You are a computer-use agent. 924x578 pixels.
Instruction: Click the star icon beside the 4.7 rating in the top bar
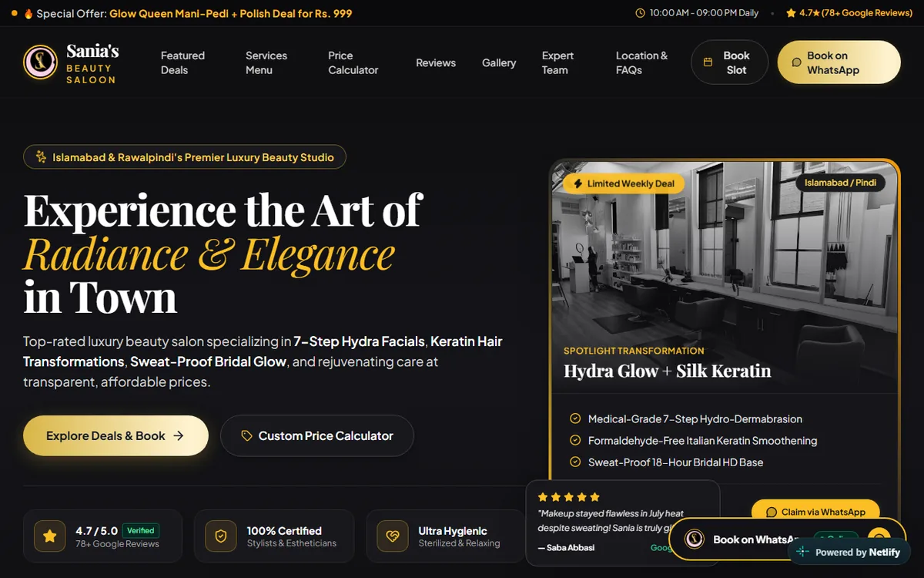pyautogui.click(x=791, y=13)
